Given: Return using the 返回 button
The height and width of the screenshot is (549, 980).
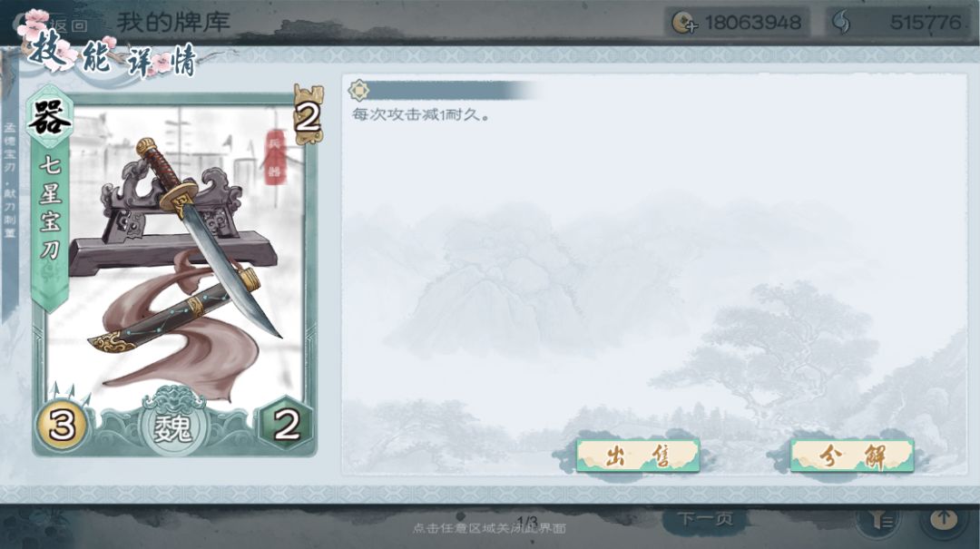Looking at the screenshot, I should (x=67, y=25).
